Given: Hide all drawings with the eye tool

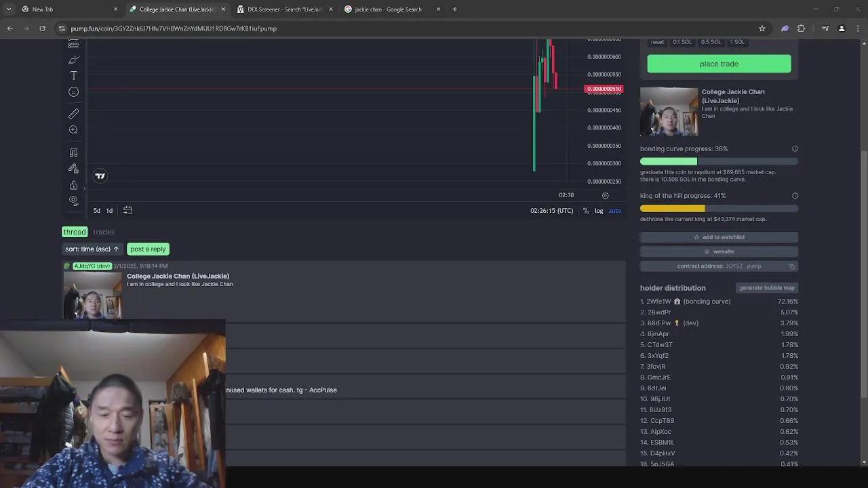Looking at the screenshot, I should click(74, 201).
